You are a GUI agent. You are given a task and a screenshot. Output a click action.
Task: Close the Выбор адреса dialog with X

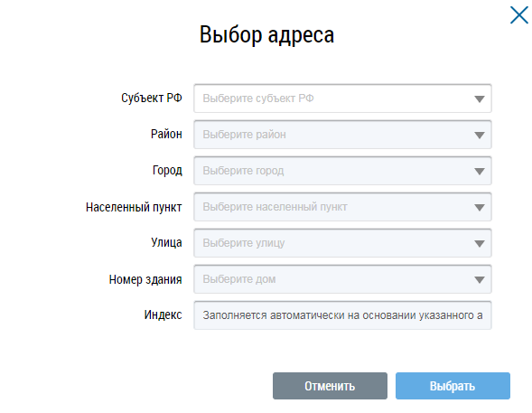coord(519,15)
